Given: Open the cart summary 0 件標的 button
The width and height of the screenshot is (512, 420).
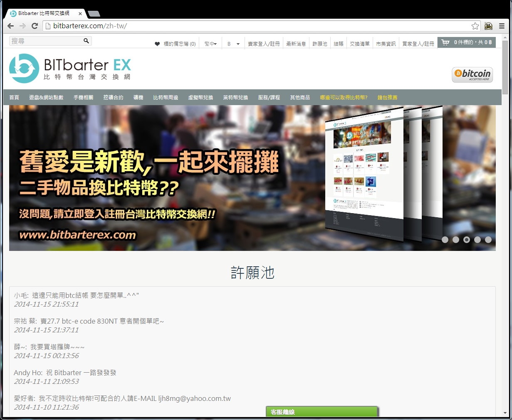Looking at the screenshot, I should [467, 42].
